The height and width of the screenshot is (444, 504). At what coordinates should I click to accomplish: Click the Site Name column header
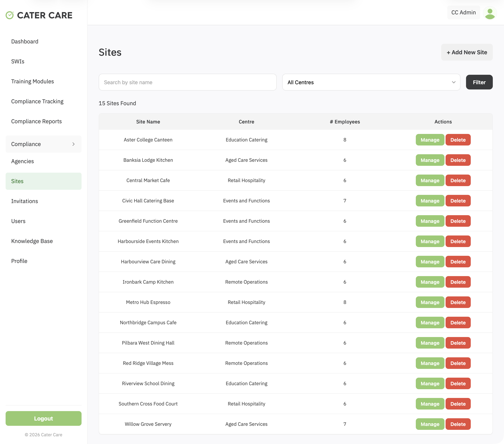[148, 122]
